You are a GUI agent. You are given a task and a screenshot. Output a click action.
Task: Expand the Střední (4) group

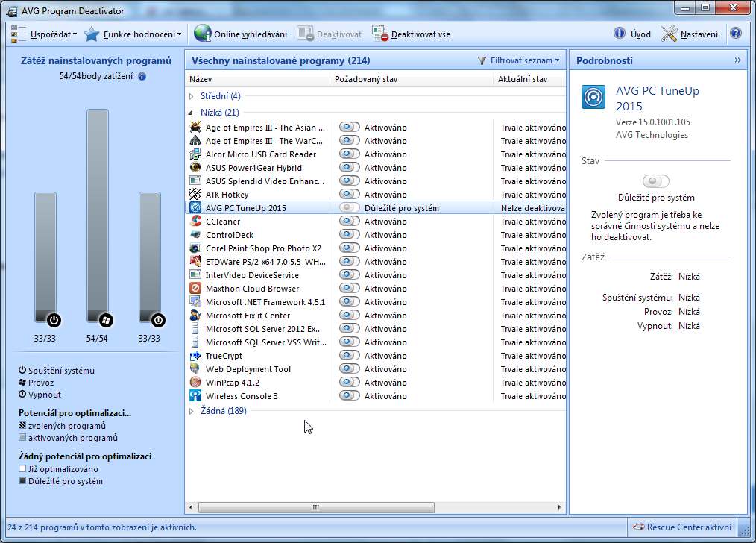[x=192, y=96]
